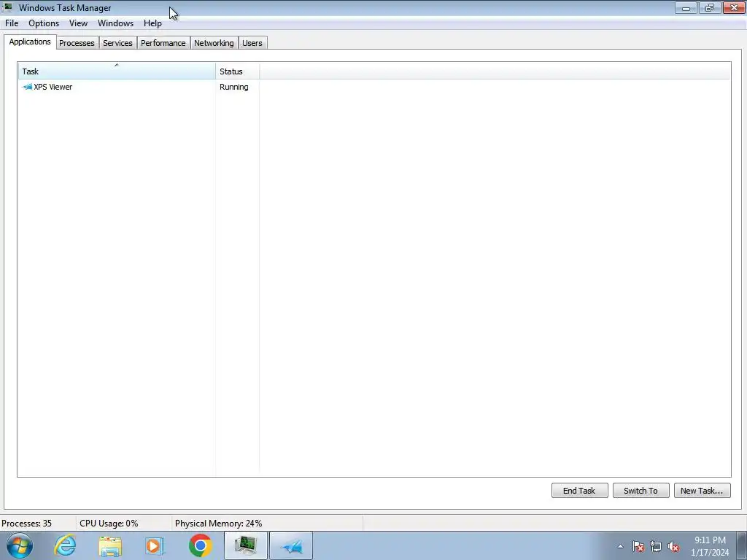The height and width of the screenshot is (560, 747).
Task: Open the clock showing 9:11 PM
Action: [710, 546]
